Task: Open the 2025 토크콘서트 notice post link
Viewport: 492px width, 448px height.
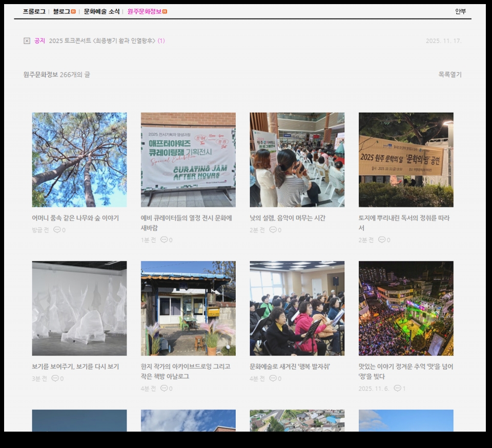Action: pyautogui.click(x=102, y=41)
